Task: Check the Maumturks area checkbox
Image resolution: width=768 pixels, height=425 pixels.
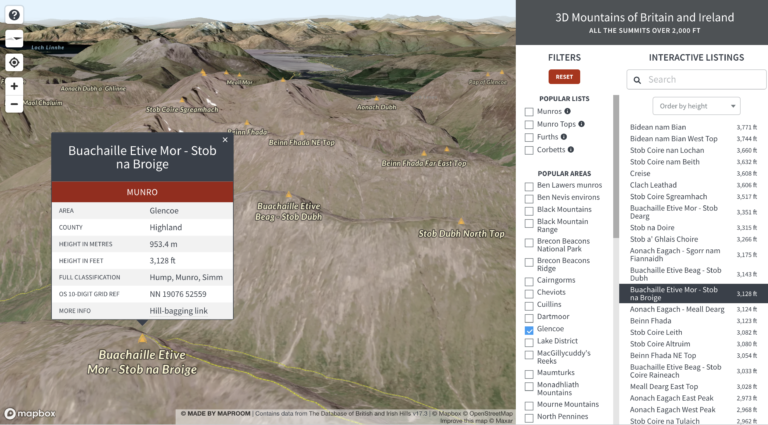Action: pyautogui.click(x=529, y=374)
